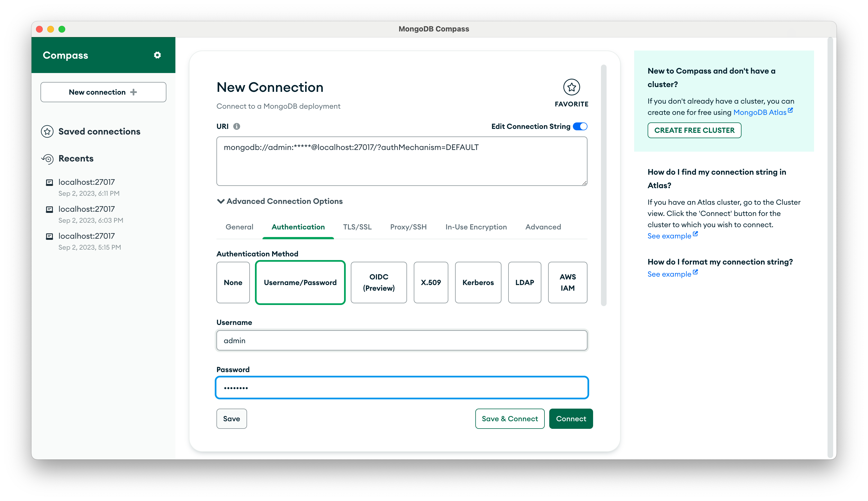Select the None authentication method
The image size is (868, 501).
233,283
